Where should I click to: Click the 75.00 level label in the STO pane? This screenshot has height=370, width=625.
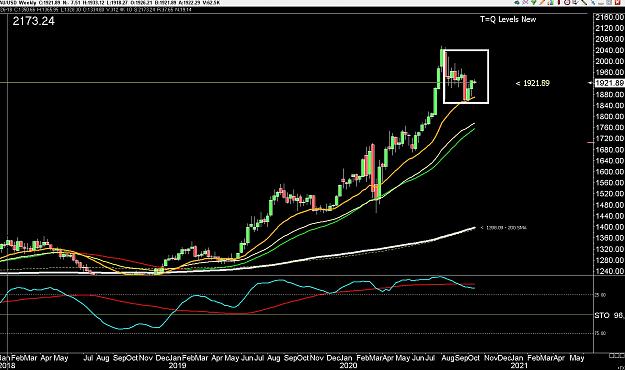point(601,333)
